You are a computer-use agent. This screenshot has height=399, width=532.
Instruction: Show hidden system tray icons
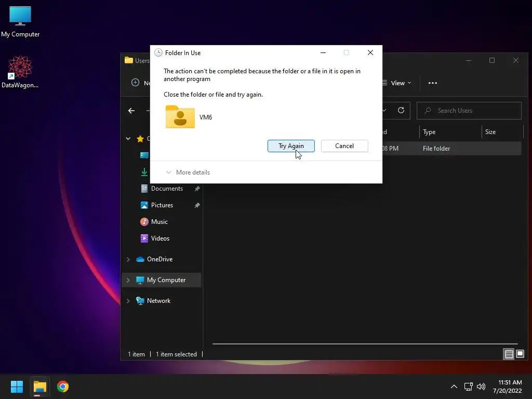tap(454, 387)
